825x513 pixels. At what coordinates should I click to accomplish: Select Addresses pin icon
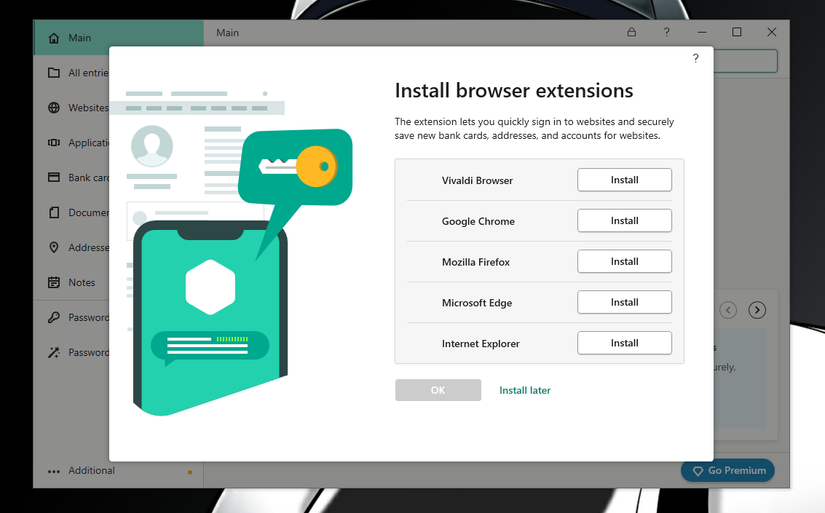54,247
